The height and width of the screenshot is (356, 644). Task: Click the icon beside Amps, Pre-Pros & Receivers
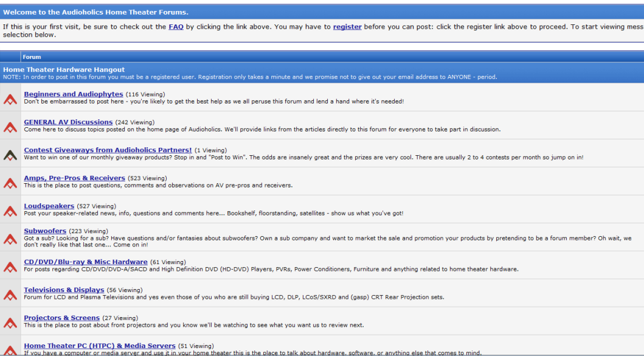pos(10,183)
